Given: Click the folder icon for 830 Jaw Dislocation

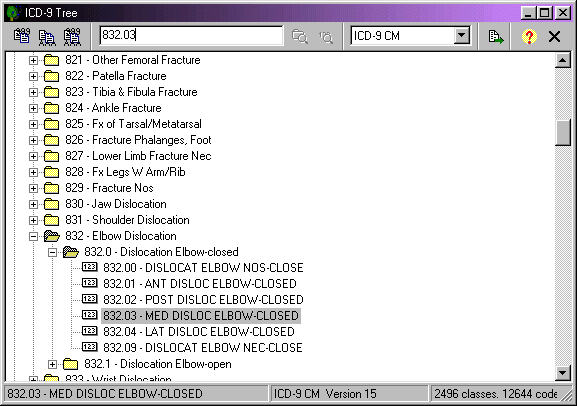Looking at the screenshot, I should [x=51, y=204].
